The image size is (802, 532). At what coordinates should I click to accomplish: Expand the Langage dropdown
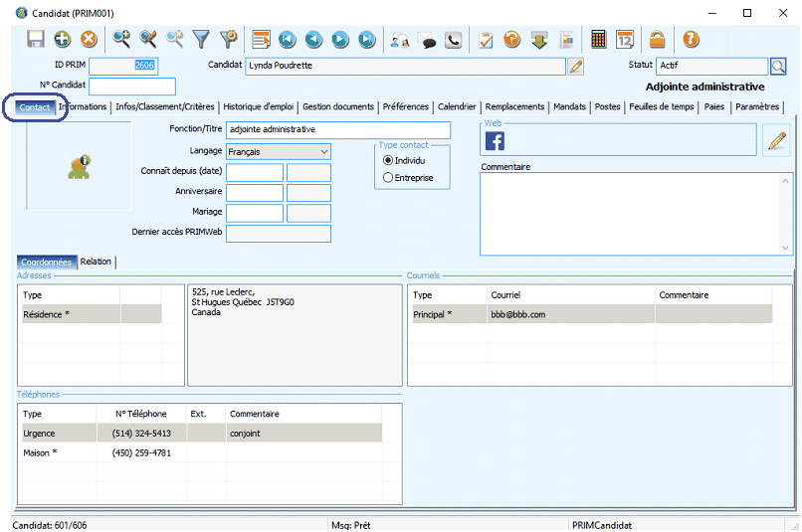click(323, 152)
